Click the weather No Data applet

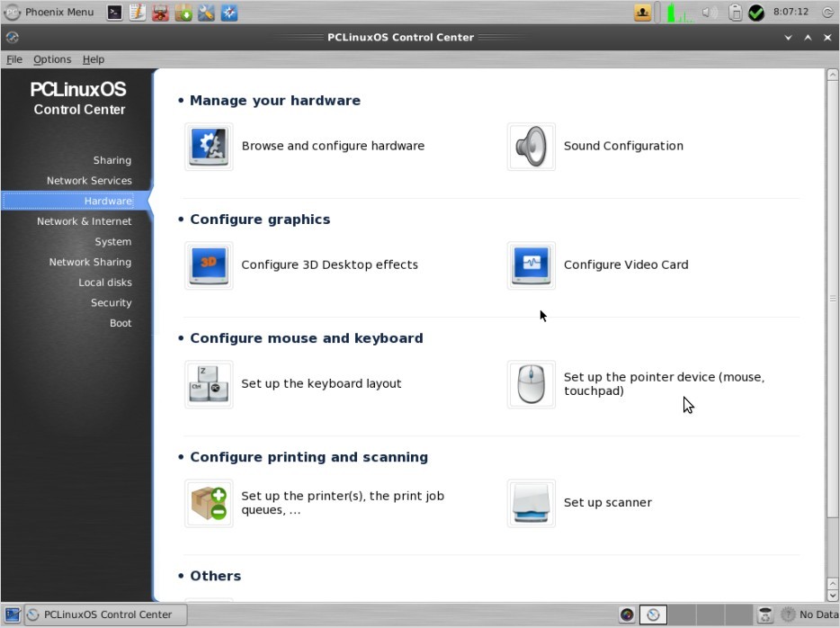[809, 615]
